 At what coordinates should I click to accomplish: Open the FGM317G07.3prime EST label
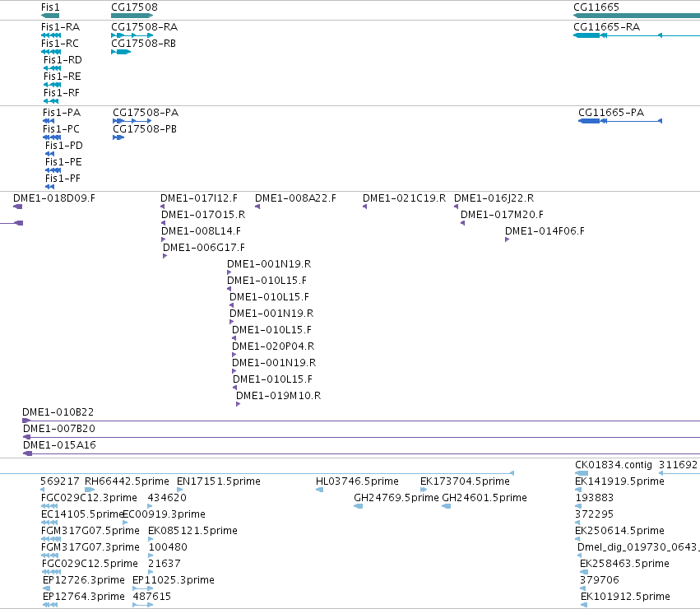[x=90, y=548]
